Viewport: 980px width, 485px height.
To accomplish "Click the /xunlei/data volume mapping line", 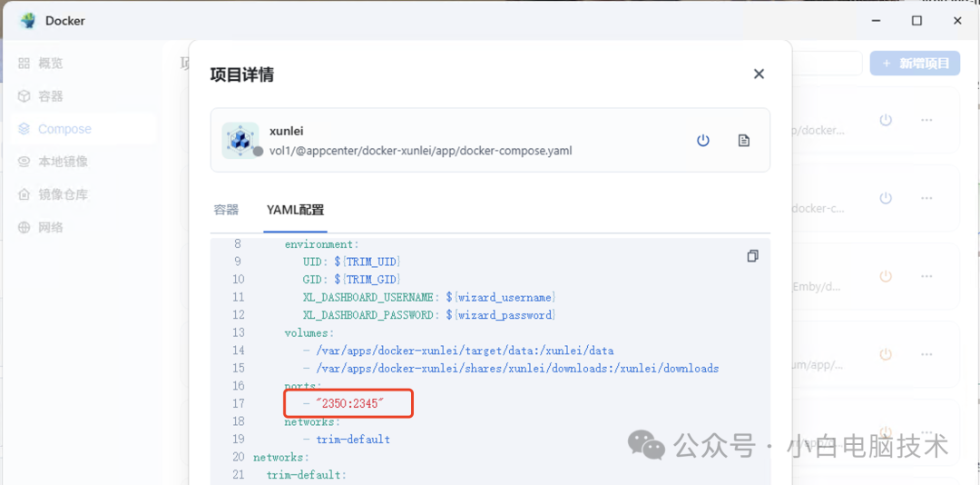I will pos(458,351).
